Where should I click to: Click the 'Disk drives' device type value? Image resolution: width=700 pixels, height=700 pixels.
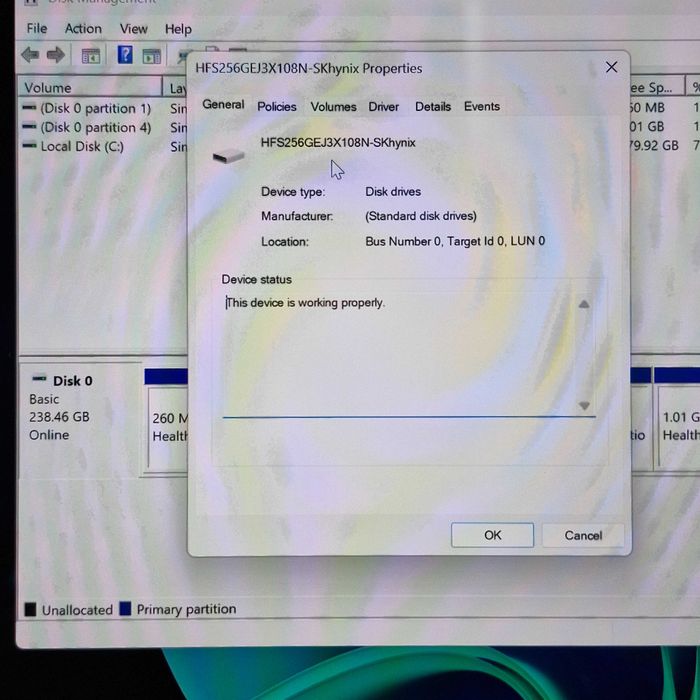click(x=393, y=192)
